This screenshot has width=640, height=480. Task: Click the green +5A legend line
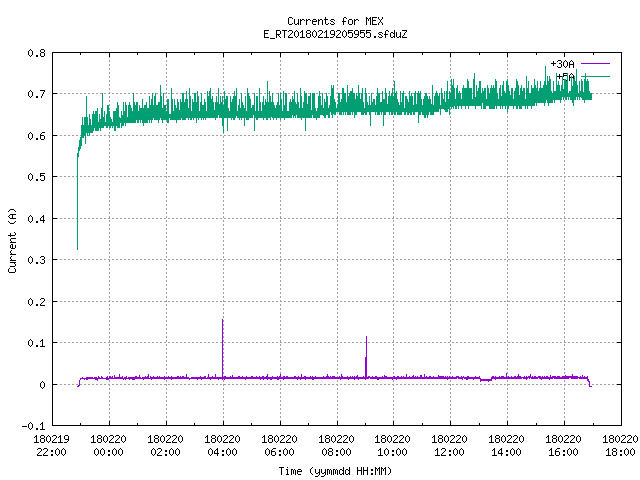click(x=595, y=76)
